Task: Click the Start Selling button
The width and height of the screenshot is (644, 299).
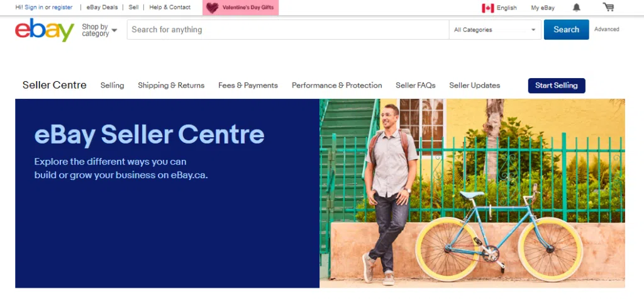Action: click(557, 86)
